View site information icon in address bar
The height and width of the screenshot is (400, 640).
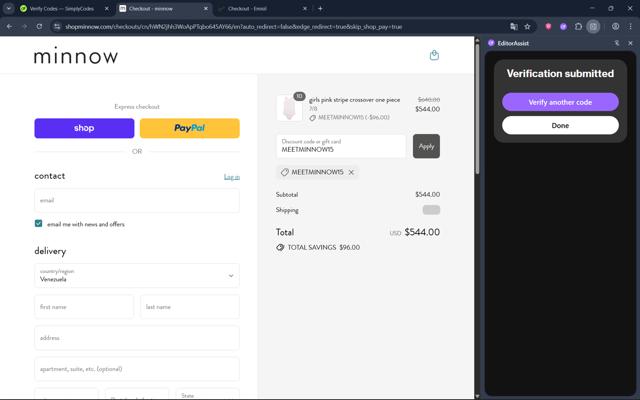pyautogui.click(x=57, y=27)
